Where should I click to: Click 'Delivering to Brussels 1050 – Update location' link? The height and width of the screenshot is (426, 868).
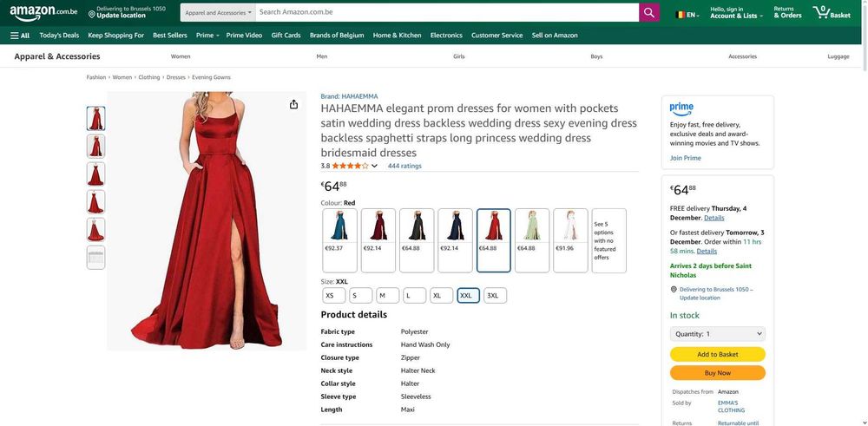[x=716, y=293]
